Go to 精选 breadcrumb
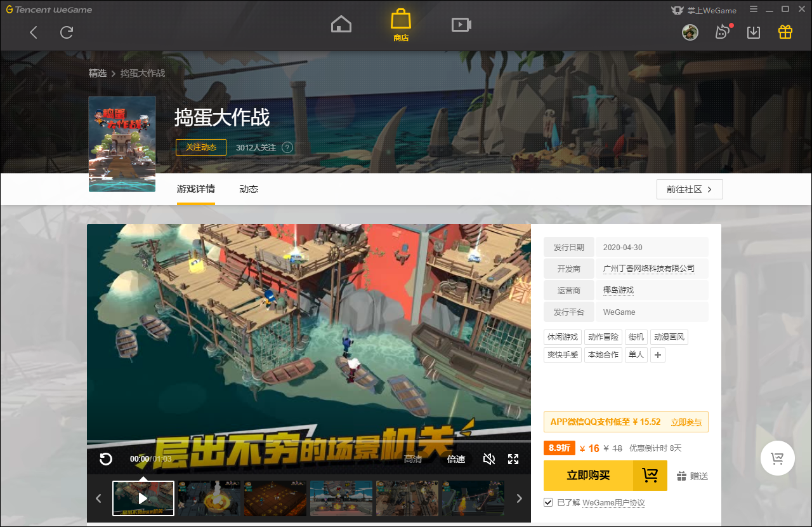The width and height of the screenshot is (812, 527). tap(98, 73)
